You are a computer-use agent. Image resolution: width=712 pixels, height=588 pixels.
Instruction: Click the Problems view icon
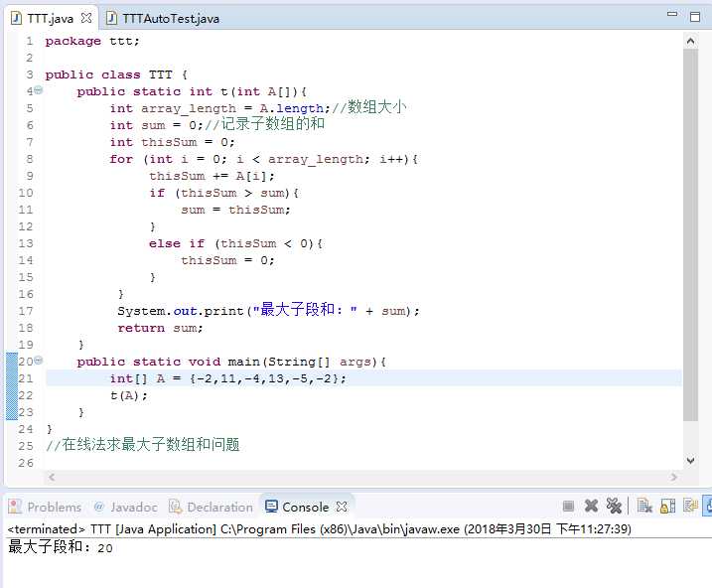[15, 507]
